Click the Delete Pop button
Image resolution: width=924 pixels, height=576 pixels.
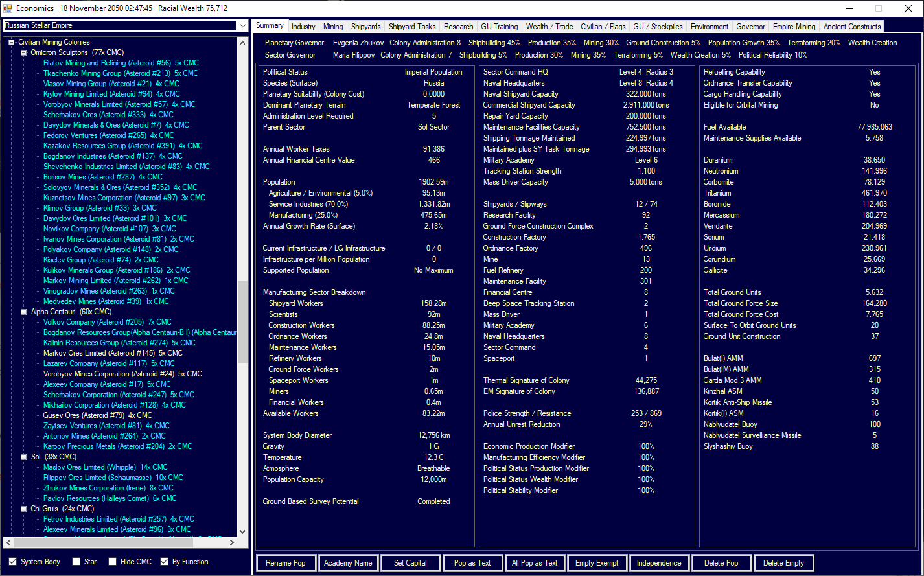(x=721, y=563)
